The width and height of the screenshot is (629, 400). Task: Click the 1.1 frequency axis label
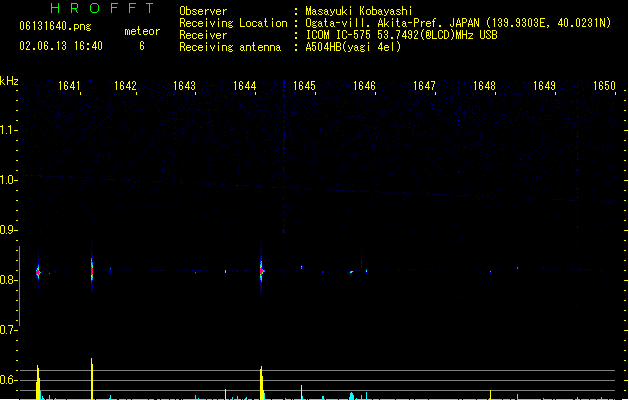tap(8, 130)
